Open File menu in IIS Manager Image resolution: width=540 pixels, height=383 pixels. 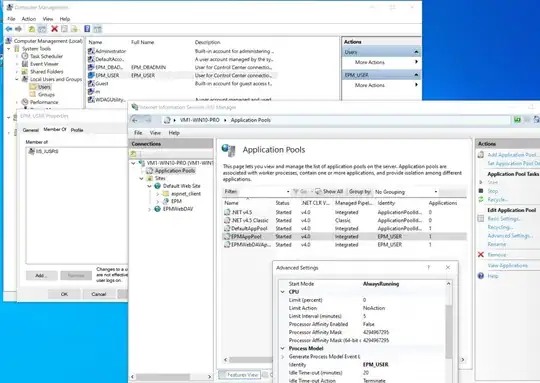[138, 133]
